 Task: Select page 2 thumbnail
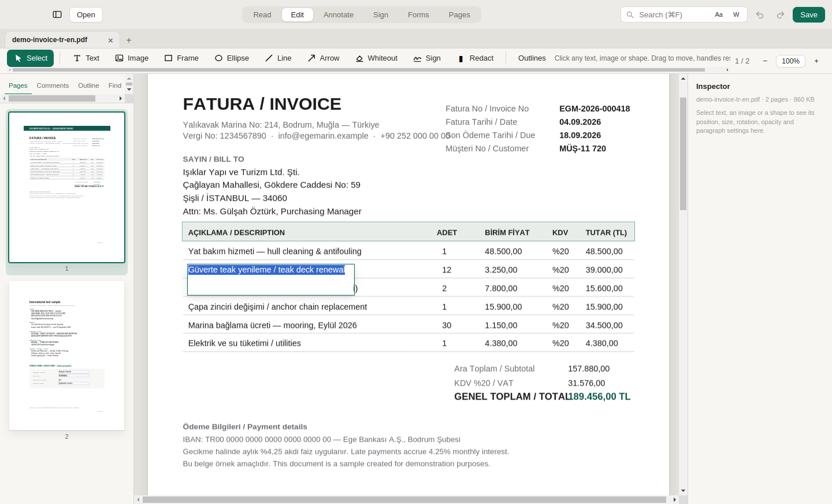pyautogui.click(x=67, y=356)
